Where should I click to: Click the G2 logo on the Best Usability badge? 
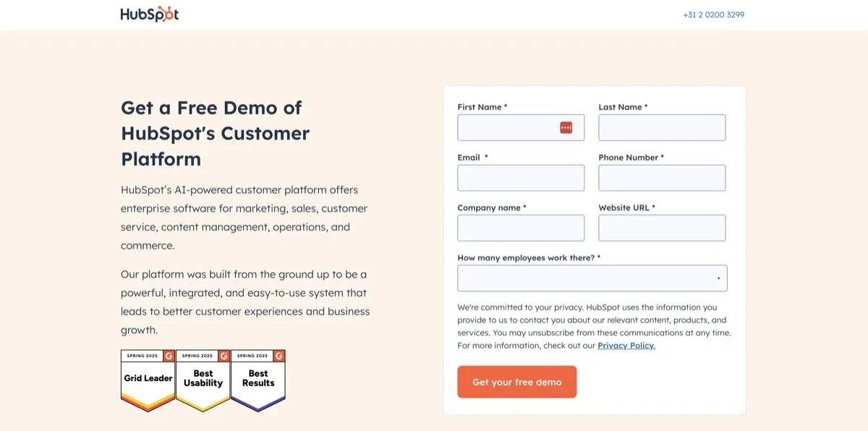(x=223, y=356)
